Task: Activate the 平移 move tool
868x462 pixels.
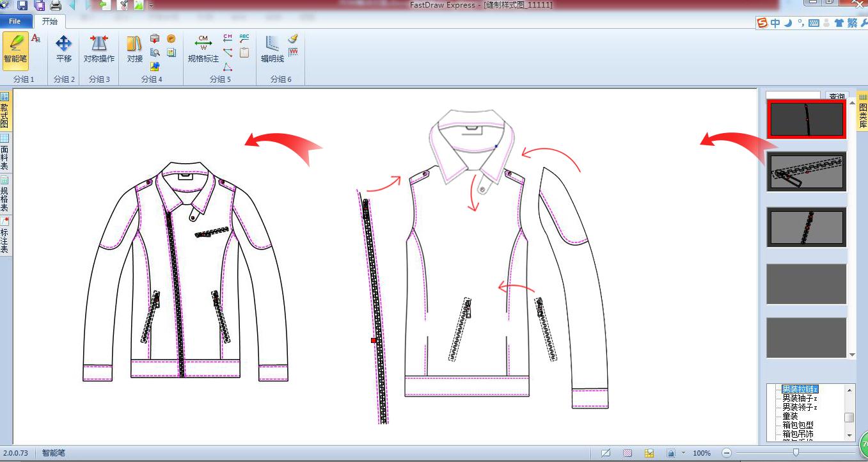Action: 64,49
